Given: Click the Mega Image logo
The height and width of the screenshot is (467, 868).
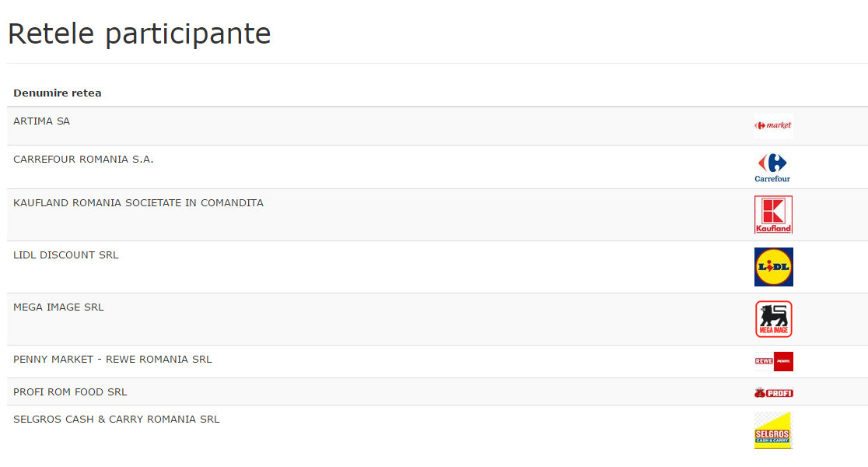Looking at the screenshot, I should coord(773,319).
